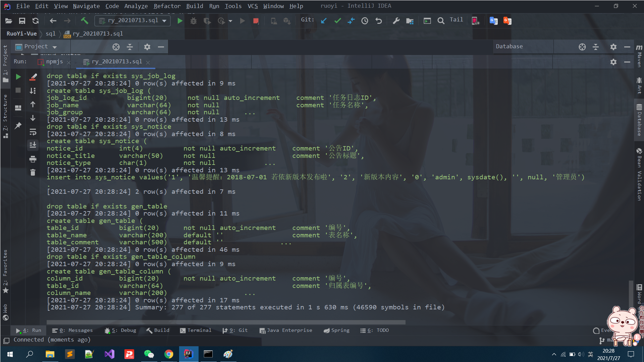Open the Structure side tool window
The height and width of the screenshot is (362, 644).
tap(5, 116)
